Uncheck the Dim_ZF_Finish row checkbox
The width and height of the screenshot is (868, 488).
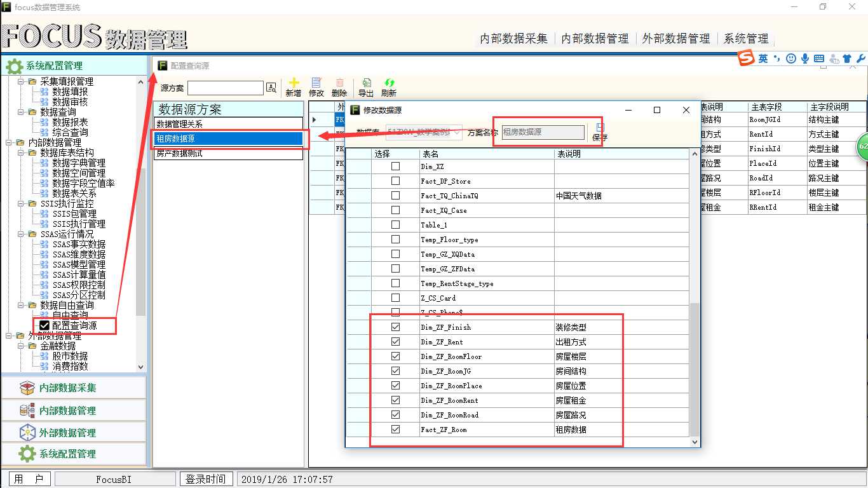(x=395, y=327)
